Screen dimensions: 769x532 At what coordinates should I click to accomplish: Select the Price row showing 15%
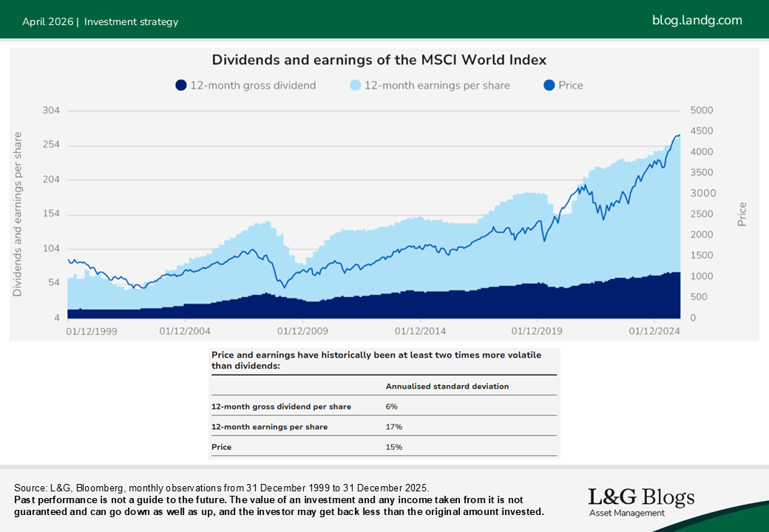tap(383, 447)
